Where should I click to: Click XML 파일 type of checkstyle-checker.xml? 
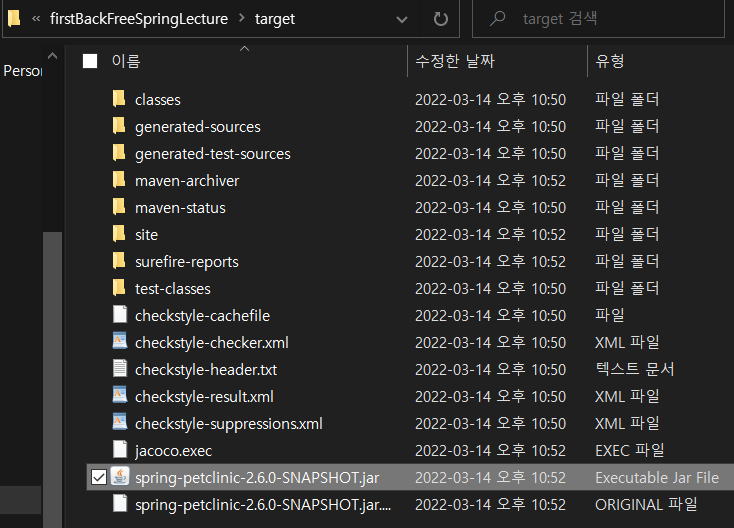[x=627, y=343]
